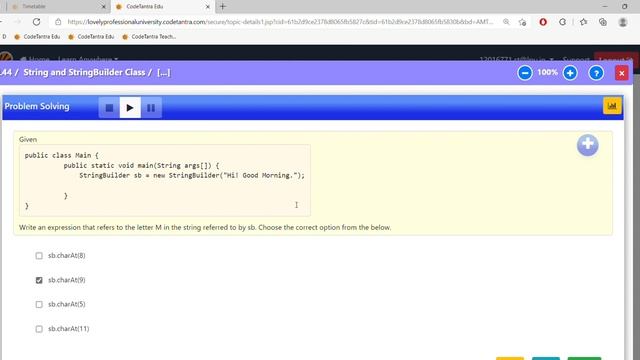Click the public static void main code line

(141, 166)
